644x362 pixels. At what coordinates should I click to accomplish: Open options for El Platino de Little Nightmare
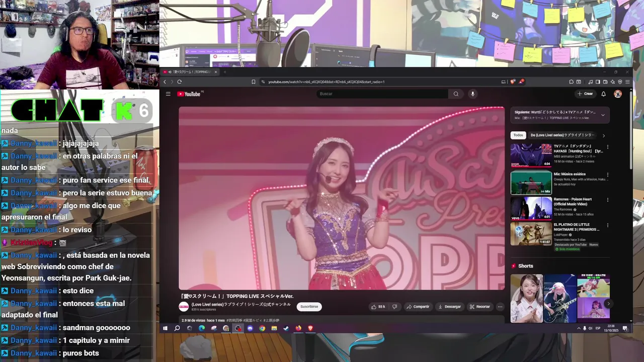point(607,225)
